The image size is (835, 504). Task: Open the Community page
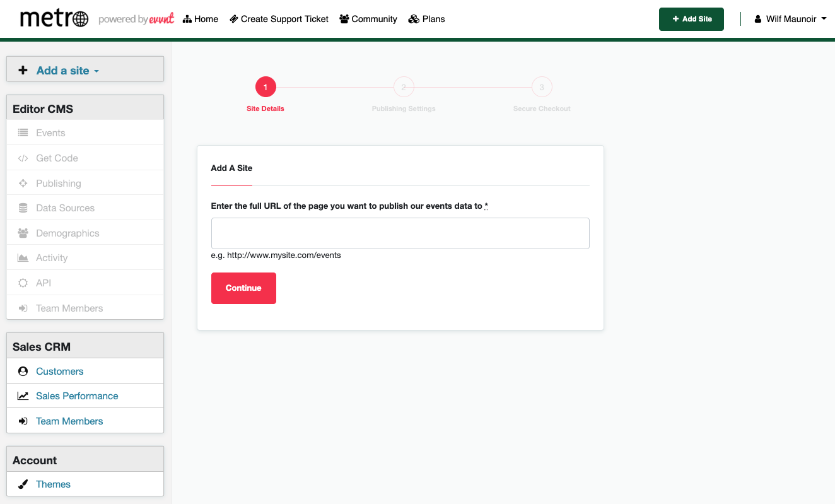tap(368, 20)
